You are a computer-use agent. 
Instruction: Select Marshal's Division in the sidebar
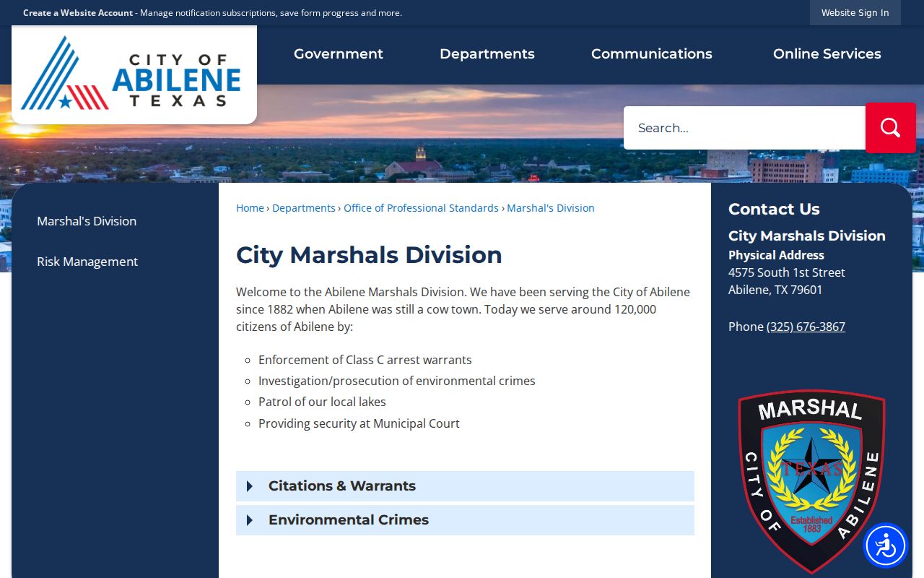[87, 221]
